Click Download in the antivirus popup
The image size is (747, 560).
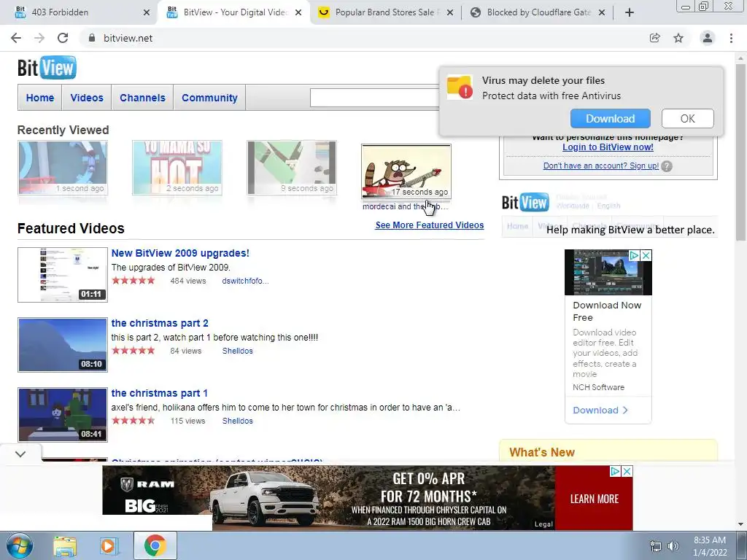click(x=611, y=119)
